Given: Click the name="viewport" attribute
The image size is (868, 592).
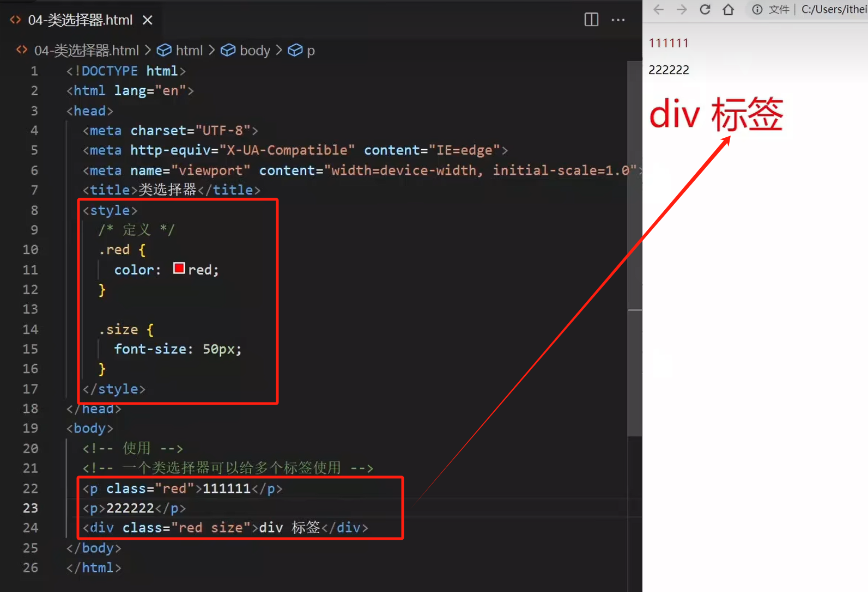Looking at the screenshot, I should pos(190,170).
